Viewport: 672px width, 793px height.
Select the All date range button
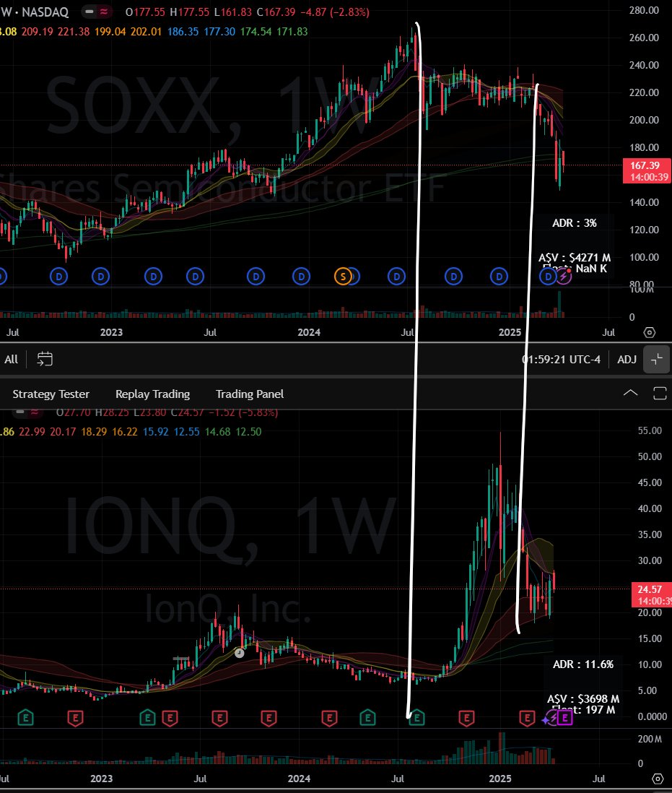coord(11,360)
